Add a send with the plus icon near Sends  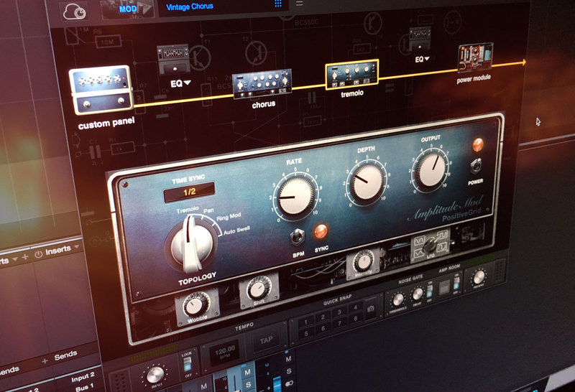45,361
